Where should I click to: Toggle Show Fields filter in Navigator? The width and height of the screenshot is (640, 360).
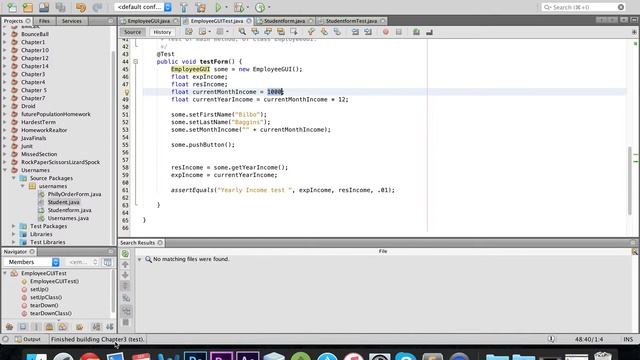[23, 327]
